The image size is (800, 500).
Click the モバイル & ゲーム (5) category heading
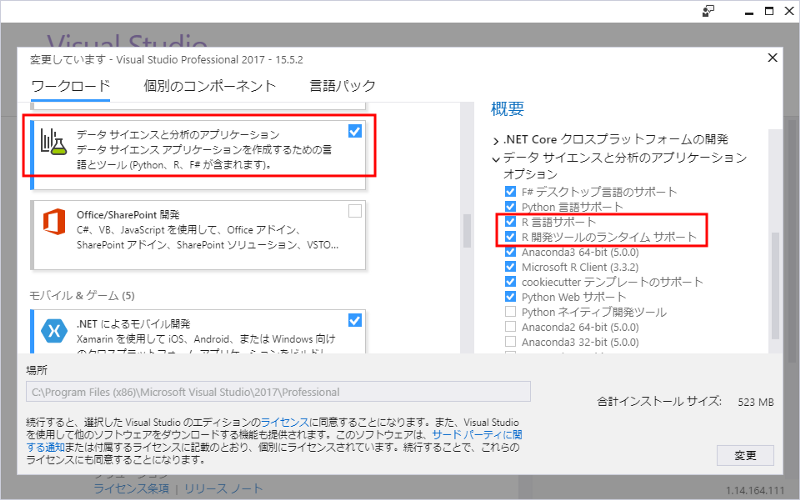pos(82,295)
